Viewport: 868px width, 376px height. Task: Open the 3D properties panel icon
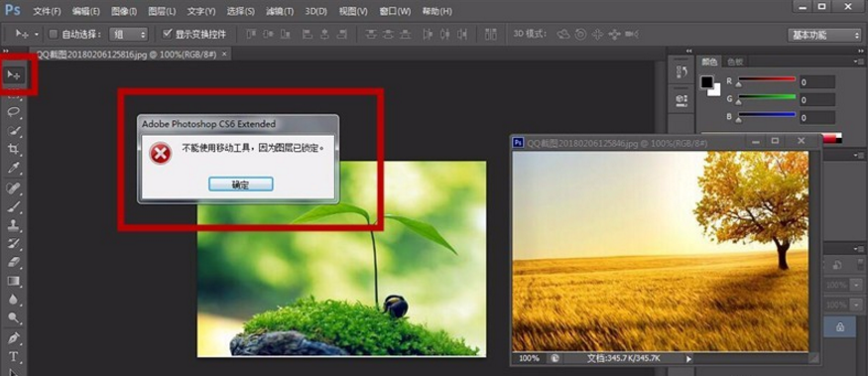point(682,99)
